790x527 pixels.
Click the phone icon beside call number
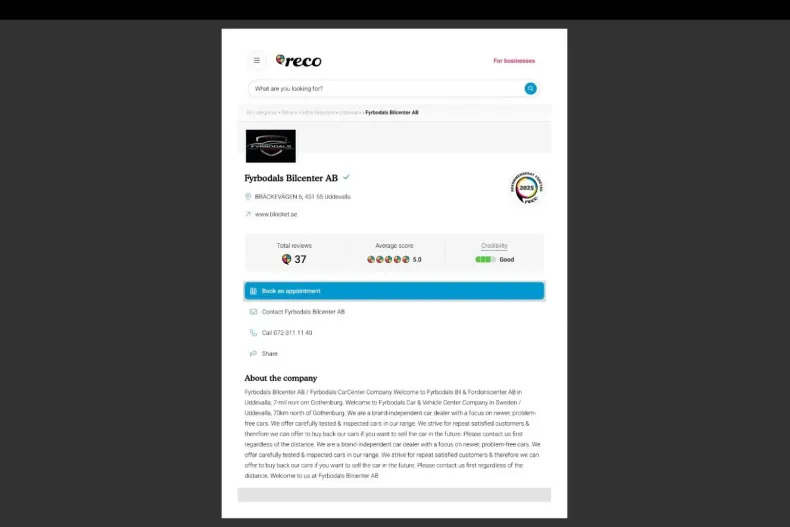pyautogui.click(x=253, y=333)
